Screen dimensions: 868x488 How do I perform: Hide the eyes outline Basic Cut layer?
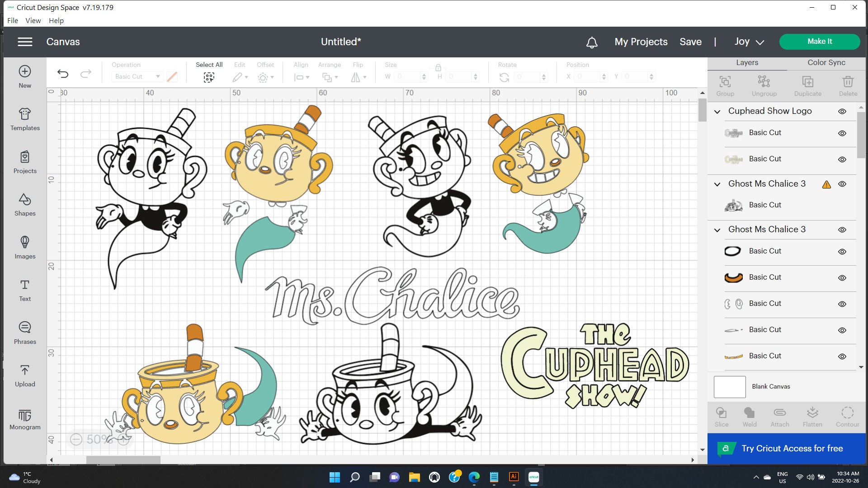click(x=842, y=304)
